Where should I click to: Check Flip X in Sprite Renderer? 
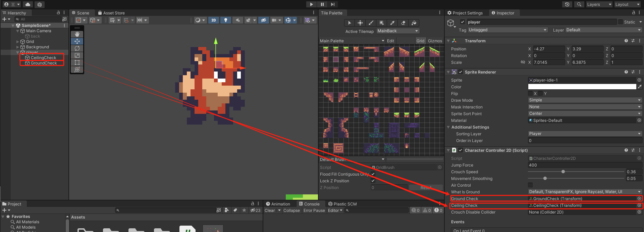[x=530, y=93]
